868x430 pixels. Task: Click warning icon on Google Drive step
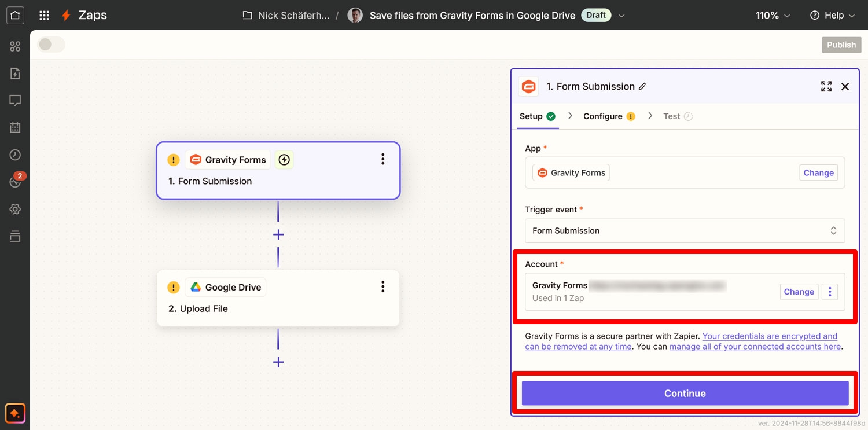tap(174, 287)
